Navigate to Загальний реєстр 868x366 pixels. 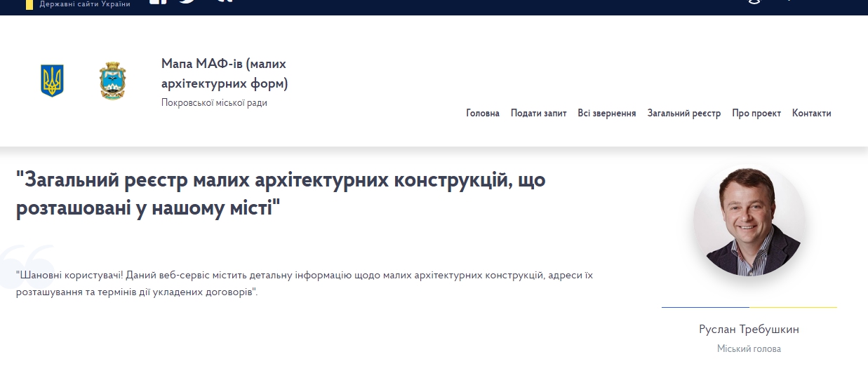(x=684, y=114)
